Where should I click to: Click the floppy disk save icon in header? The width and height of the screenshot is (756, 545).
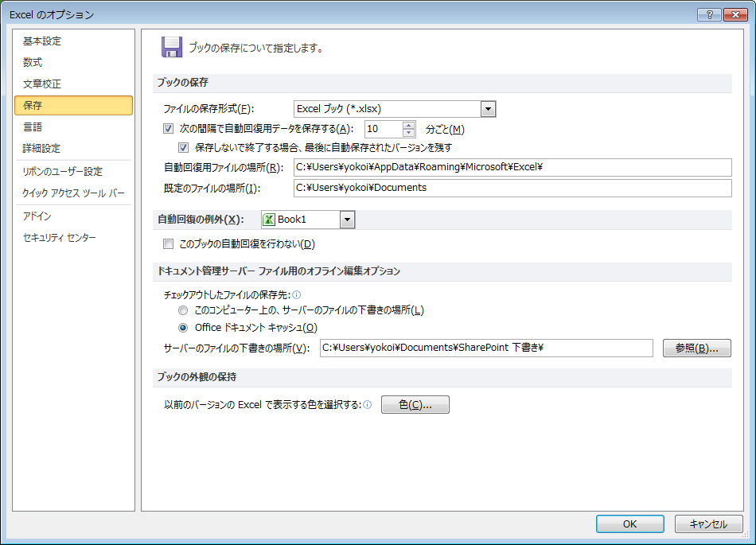coord(171,47)
